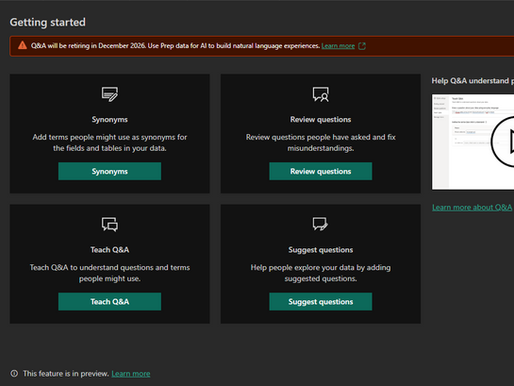Follow Learn more link beside preview notice

coord(131,374)
